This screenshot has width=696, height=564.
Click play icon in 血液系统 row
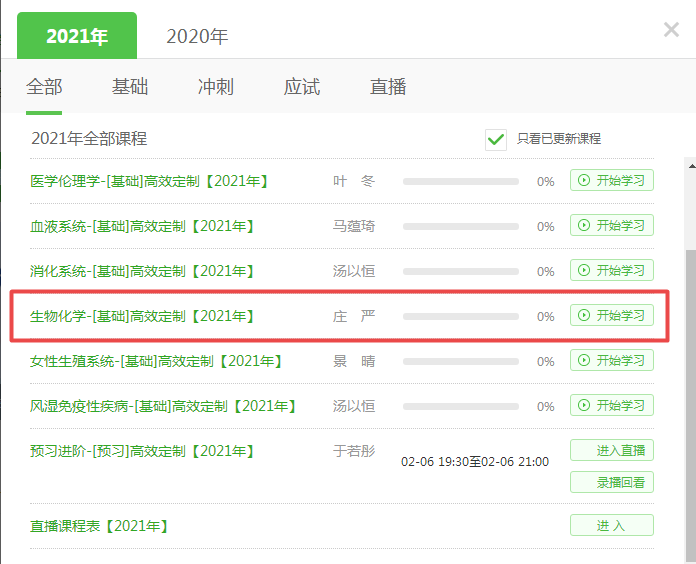tap(584, 226)
